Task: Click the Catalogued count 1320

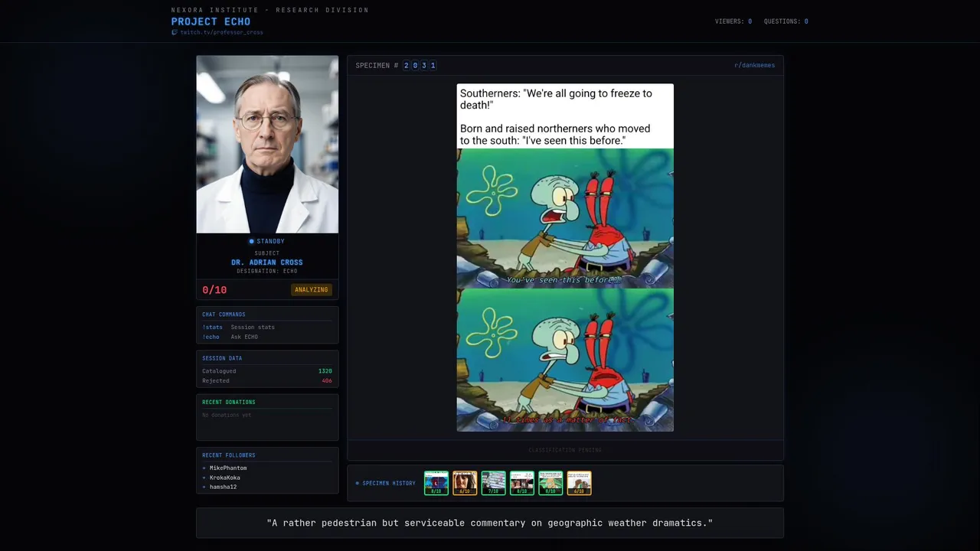Action: (x=325, y=371)
